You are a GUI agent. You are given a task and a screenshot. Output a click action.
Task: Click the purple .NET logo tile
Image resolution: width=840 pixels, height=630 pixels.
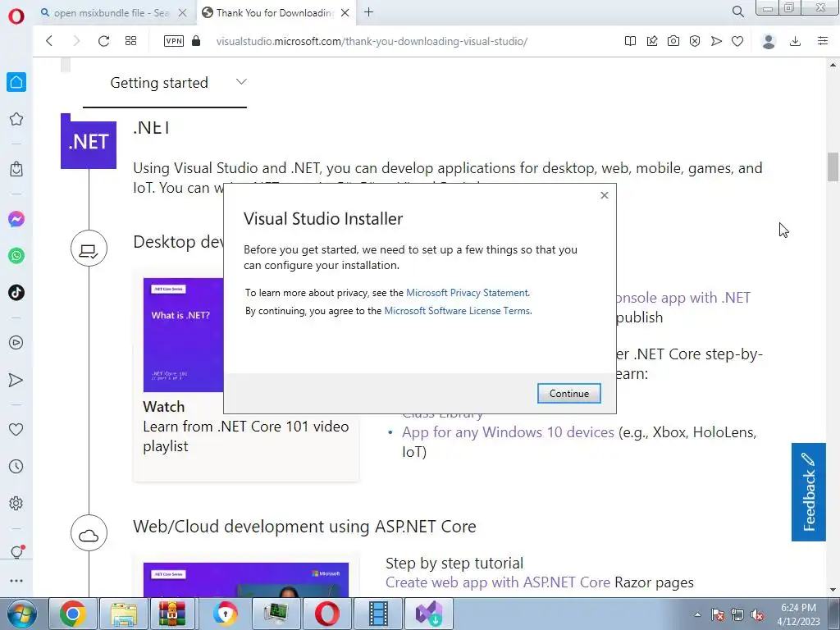click(89, 141)
